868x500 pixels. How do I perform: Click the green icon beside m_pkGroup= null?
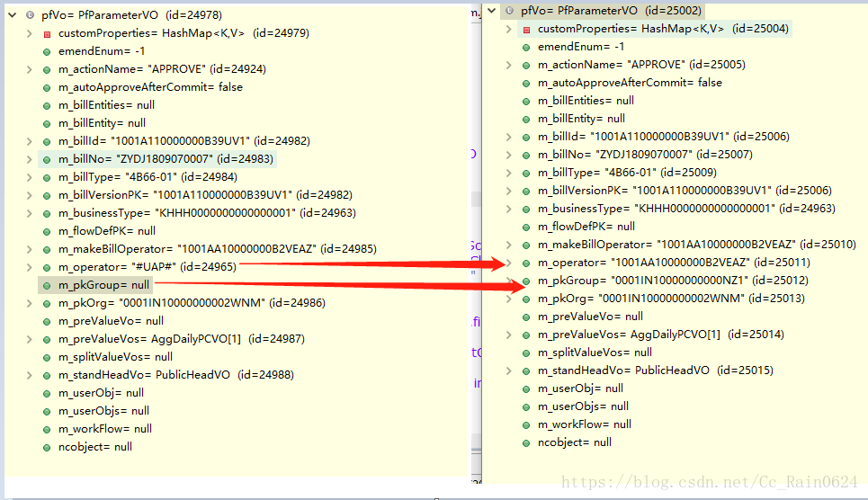coord(47,286)
